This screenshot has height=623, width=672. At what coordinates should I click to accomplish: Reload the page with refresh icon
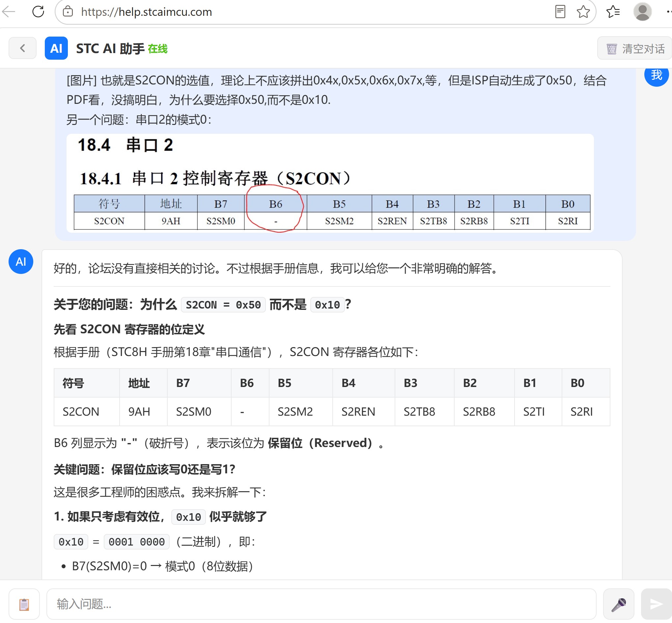[x=38, y=12]
